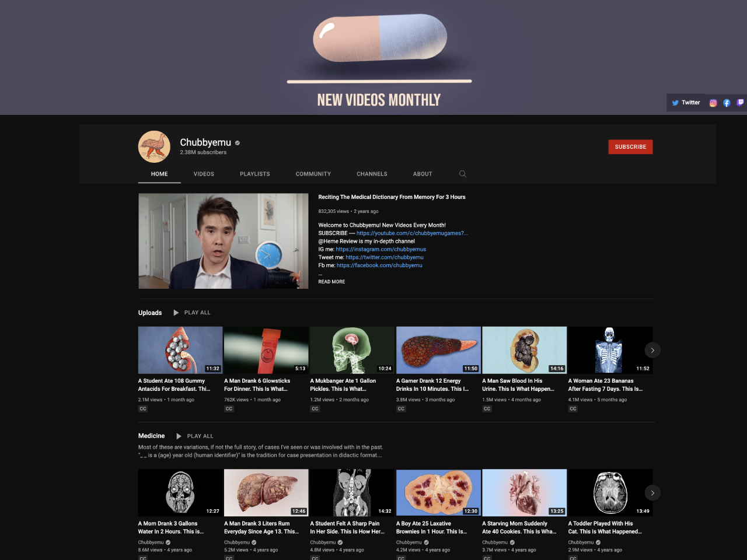Click Chubbyemu channel name under 3 Gallons Water
747x560 pixels.
point(151,542)
